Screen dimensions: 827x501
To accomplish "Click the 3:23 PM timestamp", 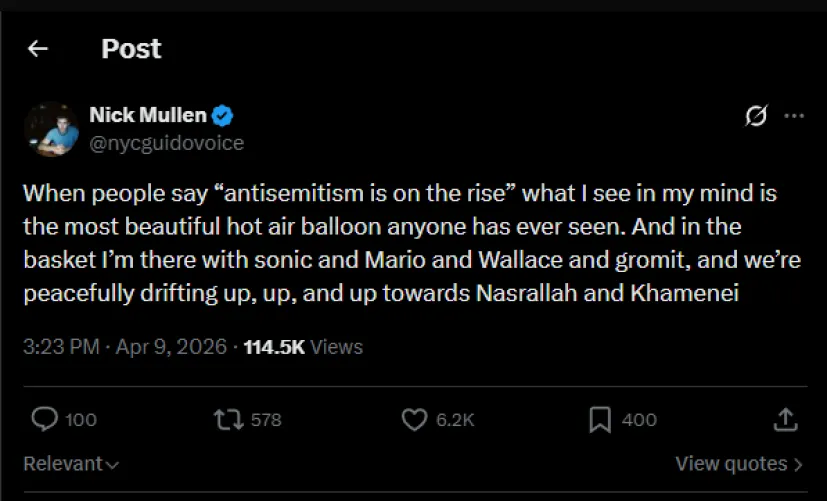I will click(x=61, y=347).
